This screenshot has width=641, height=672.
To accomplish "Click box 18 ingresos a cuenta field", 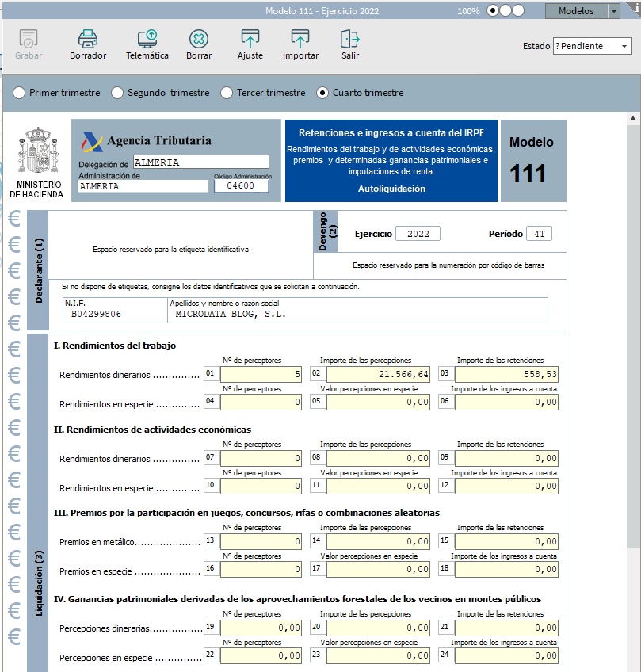I will click(506, 569).
